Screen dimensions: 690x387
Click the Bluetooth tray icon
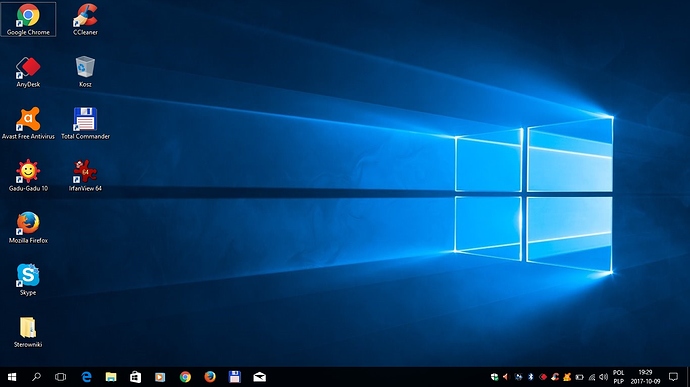(x=531, y=377)
